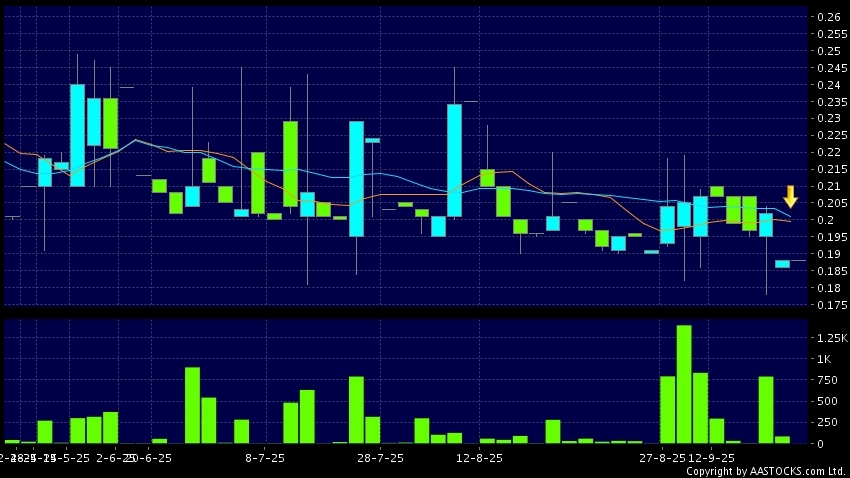The height and width of the screenshot is (478, 850).
Task: Click the 0.22 price axis label
Action: (x=829, y=152)
